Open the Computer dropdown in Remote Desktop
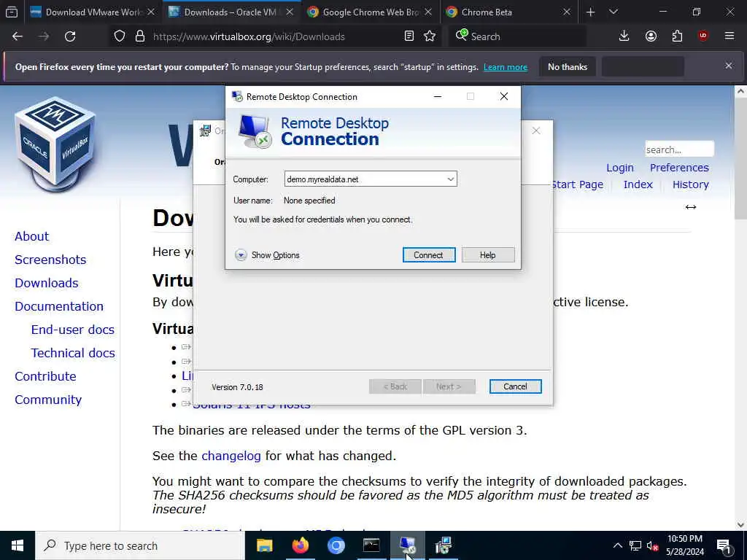The image size is (747, 560). (450, 179)
